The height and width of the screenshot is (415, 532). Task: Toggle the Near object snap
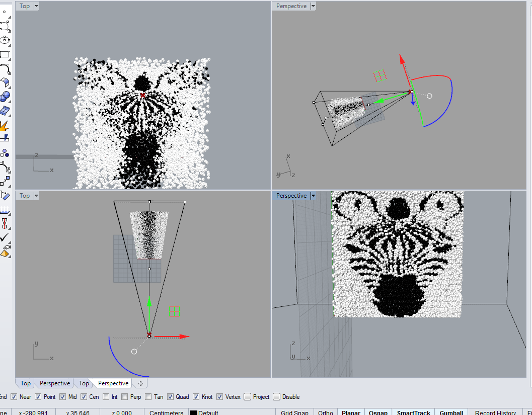[x=14, y=397]
